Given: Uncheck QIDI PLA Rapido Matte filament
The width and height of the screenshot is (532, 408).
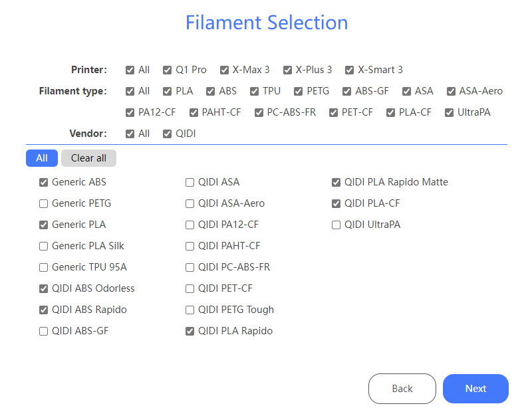Looking at the screenshot, I should click(336, 182).
